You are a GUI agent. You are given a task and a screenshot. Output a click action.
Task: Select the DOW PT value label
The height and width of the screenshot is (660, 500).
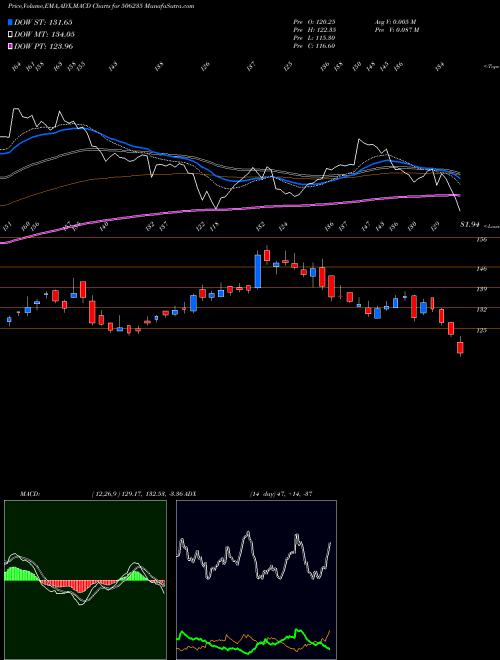tap(44, 46)
